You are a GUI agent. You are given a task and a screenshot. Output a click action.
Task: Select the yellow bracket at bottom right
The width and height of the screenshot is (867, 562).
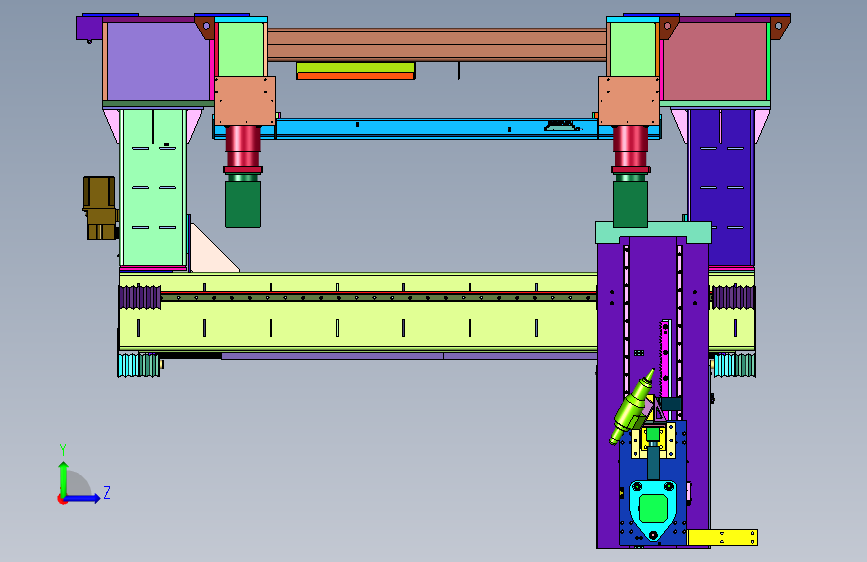point(722,537)
